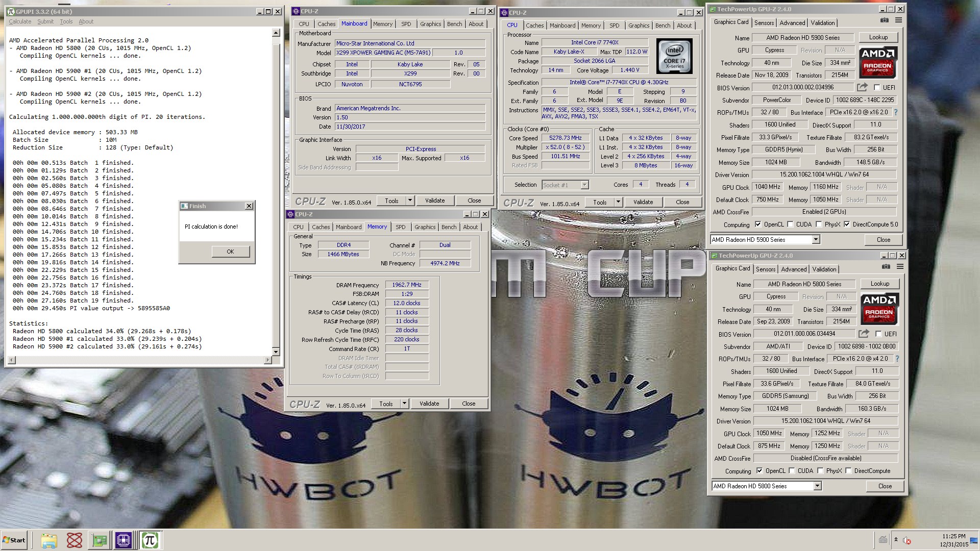Screen dimensions: 980x551
Task: Click the bus interface question mark in top GPU-Z
Action: click(x=895, y=112)
